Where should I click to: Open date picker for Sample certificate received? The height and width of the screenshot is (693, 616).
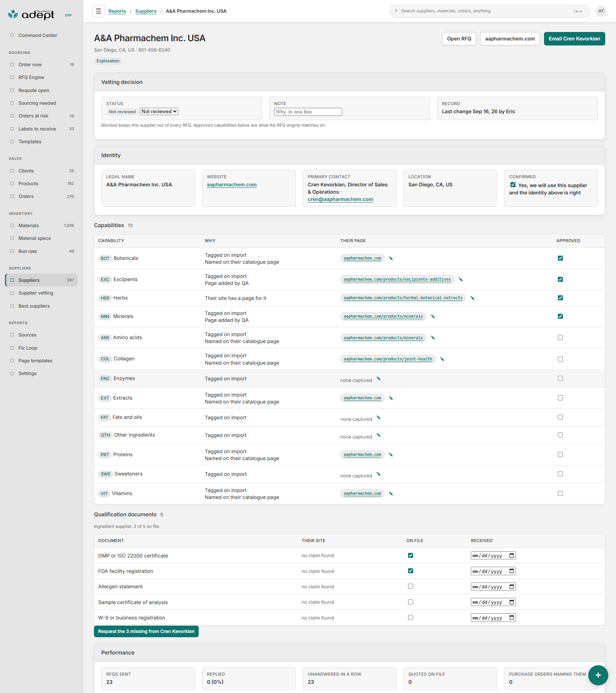pos(512,602)
